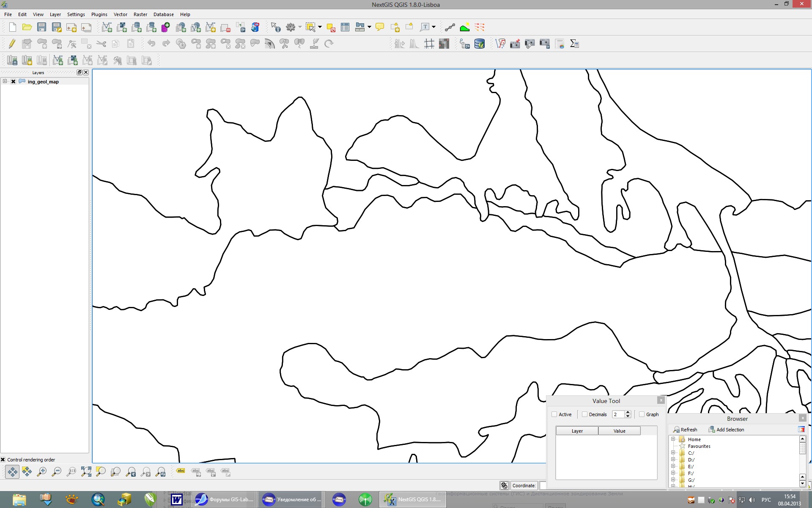Check the Graph option in Value Tool
812x508 pixels.
coord(642,414)
